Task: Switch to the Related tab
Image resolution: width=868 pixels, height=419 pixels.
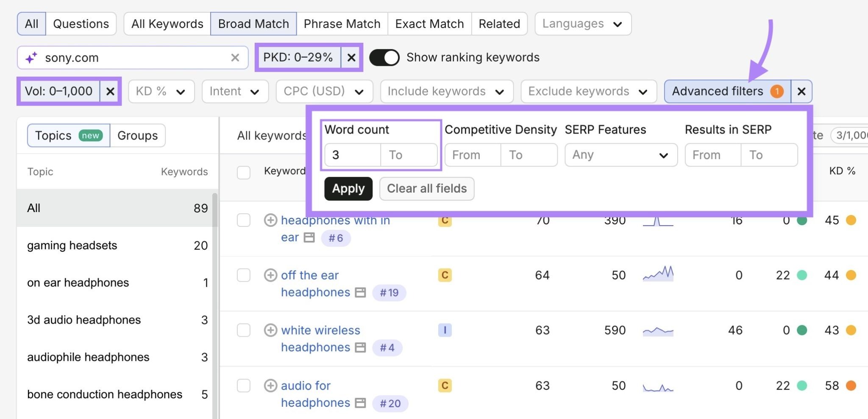Action: [x=499, y=24]
